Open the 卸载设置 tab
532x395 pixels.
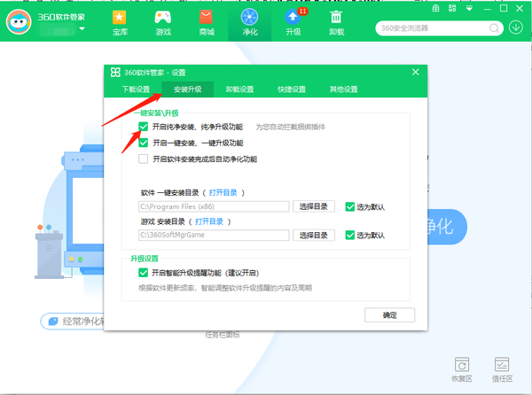pyautogui.click(x=239, y=89)
